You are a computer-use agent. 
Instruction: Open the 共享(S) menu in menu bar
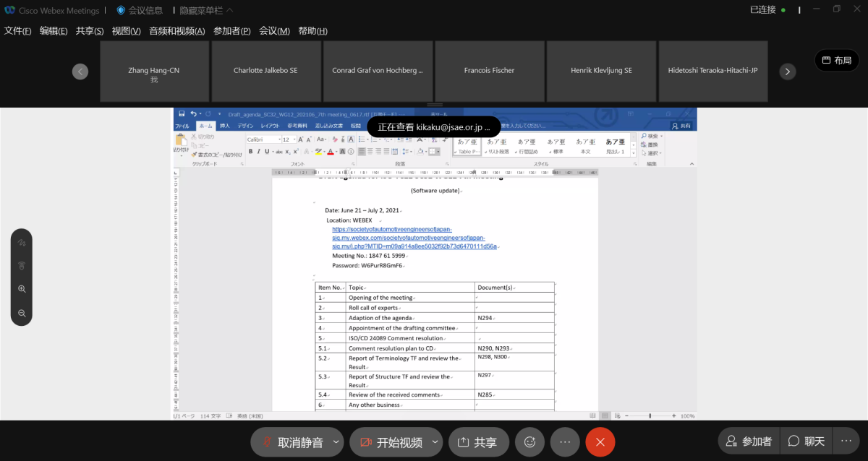click(x=90, y=31)
